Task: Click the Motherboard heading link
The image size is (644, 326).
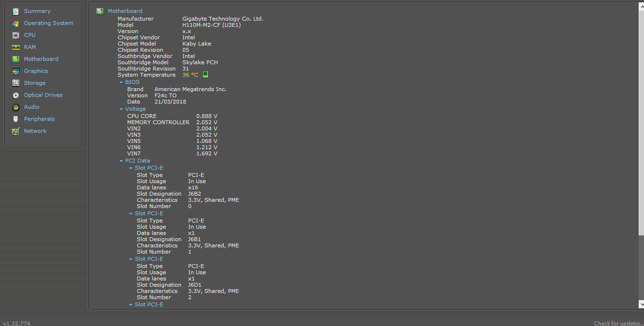Action: [125, 11]
